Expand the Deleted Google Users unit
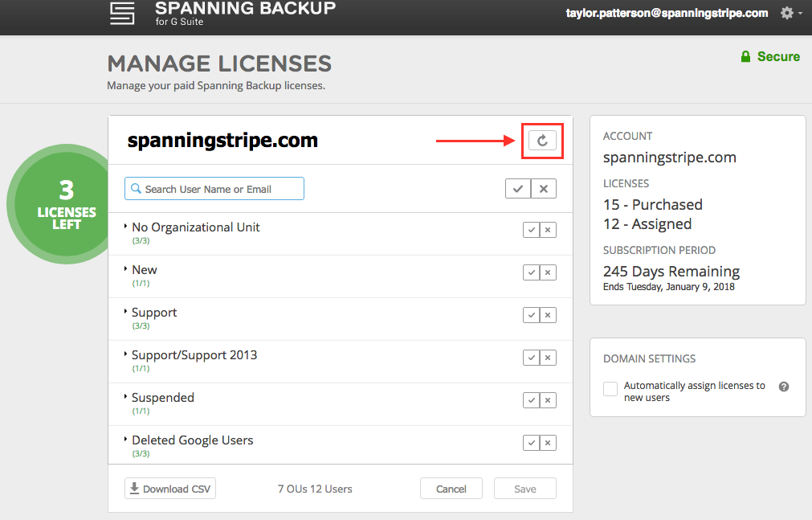Screen dimensions: 812x520 tap(125, 439)
